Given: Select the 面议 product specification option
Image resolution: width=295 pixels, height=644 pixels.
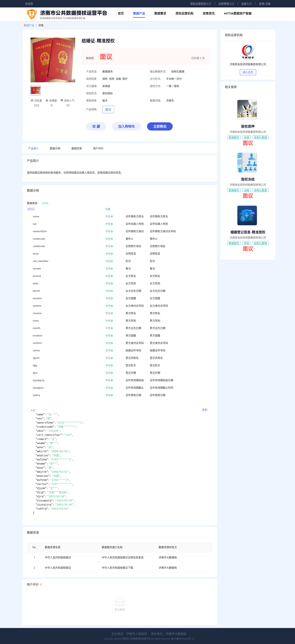Looking at the screenshot, I should click(x=108, y=109).
